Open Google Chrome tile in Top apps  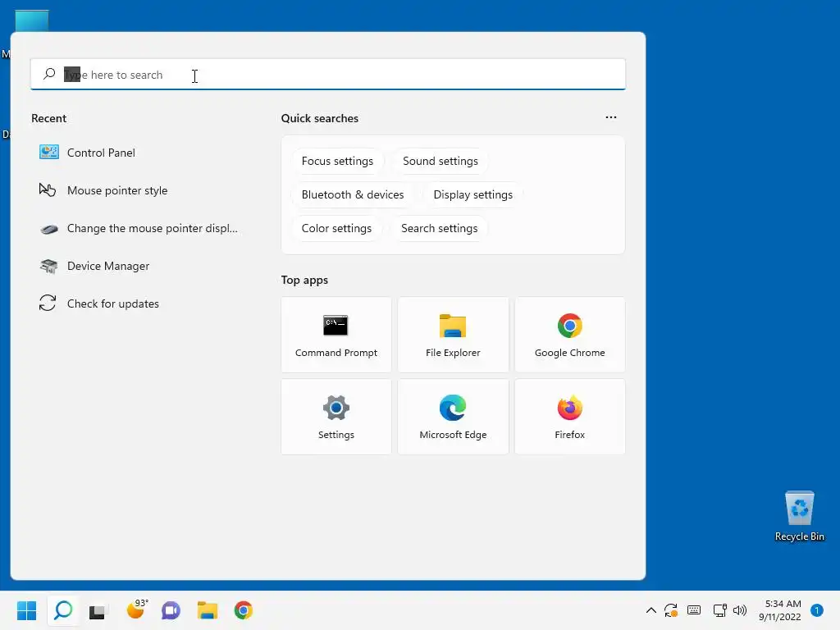tap(569, 335)
